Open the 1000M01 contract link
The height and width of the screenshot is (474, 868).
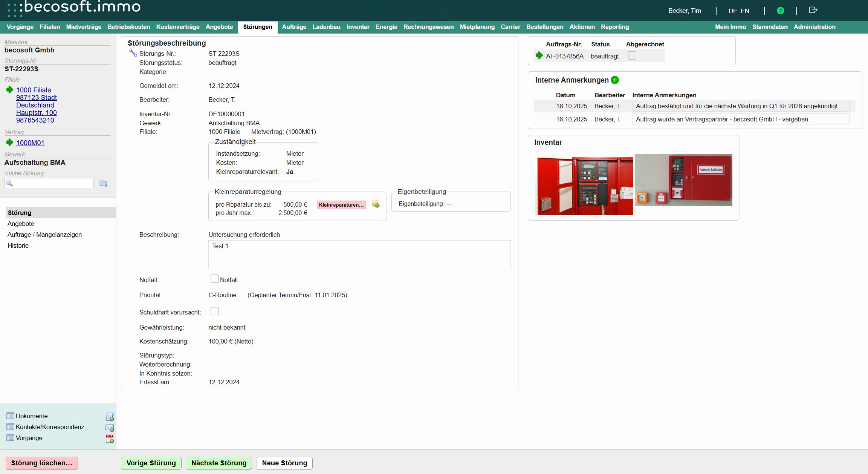click(x=30, y=143)
